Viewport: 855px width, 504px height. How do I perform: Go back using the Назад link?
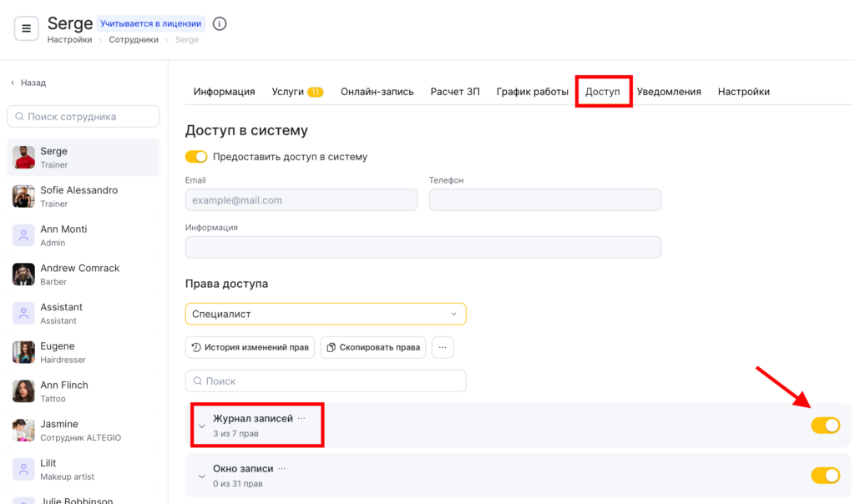coord(28,83)
